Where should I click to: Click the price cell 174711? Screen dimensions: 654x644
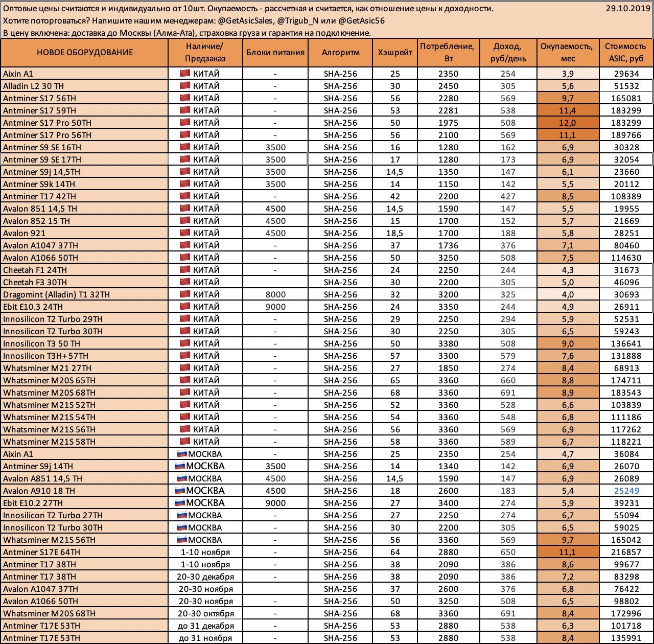(625, 380)
